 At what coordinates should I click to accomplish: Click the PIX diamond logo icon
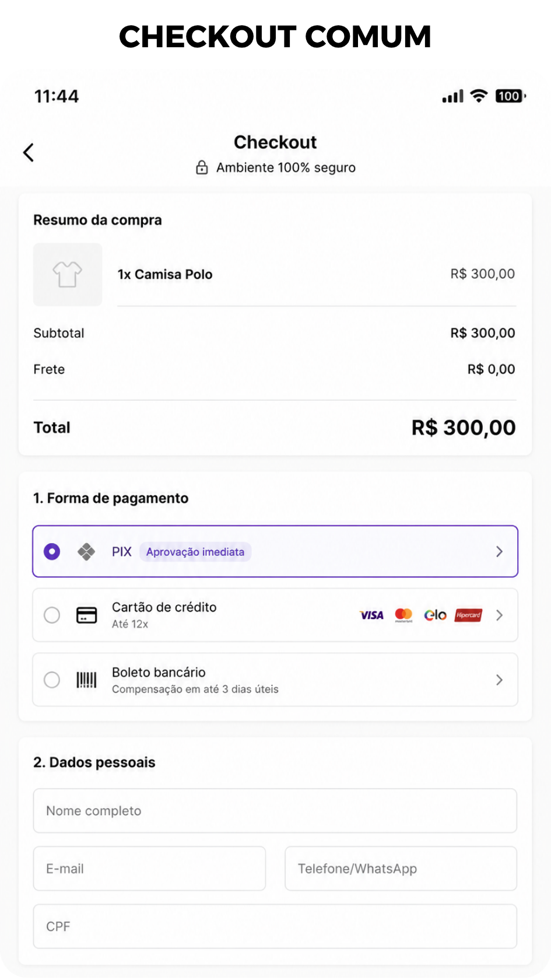(86, 552)
